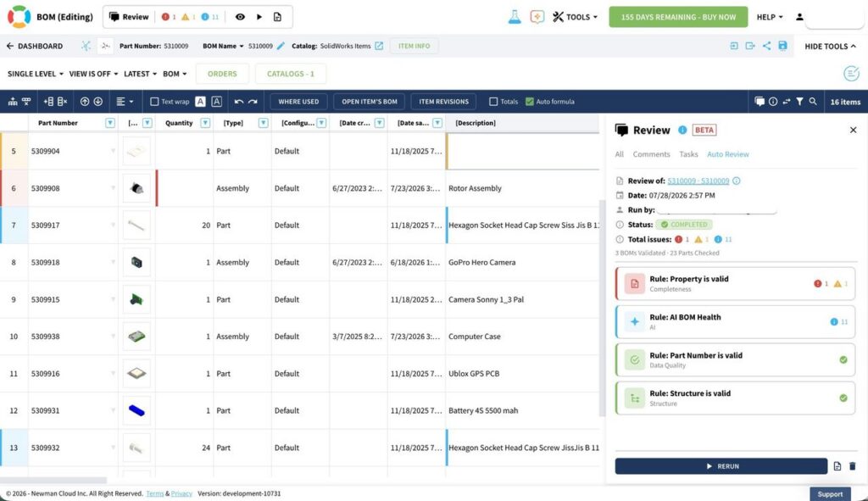Export review report icon beside Rerun
The height and width of the screenshot is (501, 868).
click(837, 466)
